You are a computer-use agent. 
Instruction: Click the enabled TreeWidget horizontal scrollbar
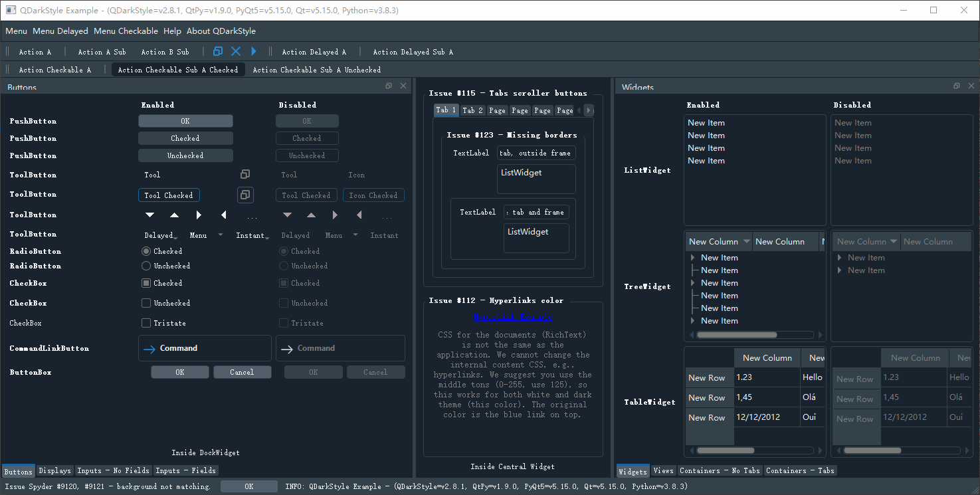pyautogui.click(x=755, y=335)
